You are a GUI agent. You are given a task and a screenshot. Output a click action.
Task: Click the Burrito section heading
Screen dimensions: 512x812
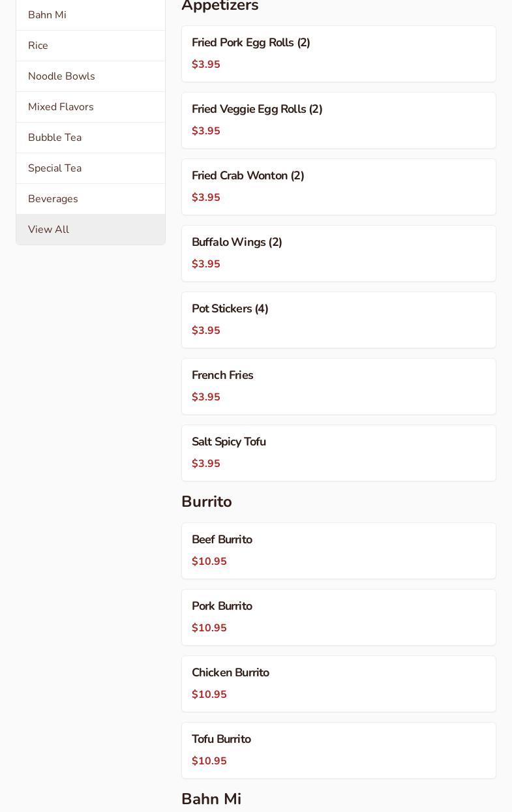pyautogui.click(x=207, y=502)
